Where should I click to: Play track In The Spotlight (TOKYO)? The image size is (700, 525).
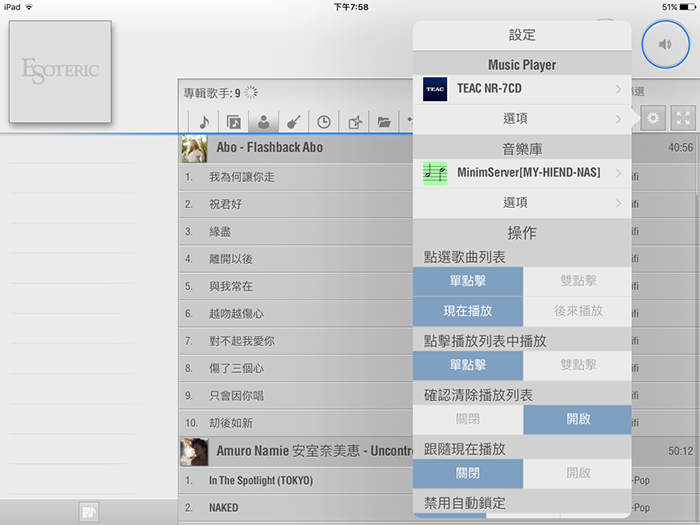pos(296,481)
